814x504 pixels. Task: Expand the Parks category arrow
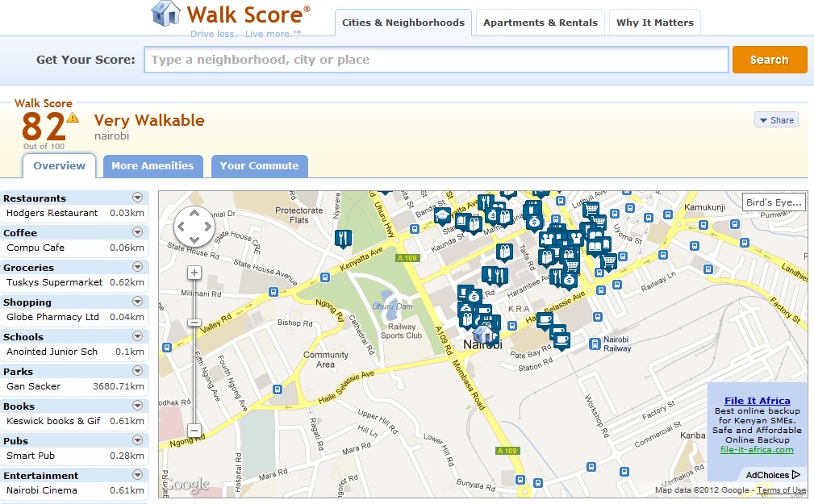(138, 371)
